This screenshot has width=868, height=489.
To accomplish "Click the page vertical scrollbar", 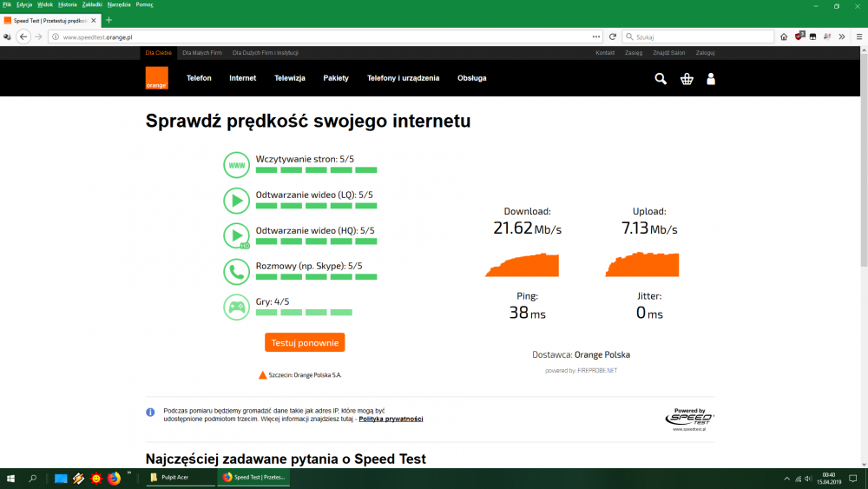I will pos(863,261).
